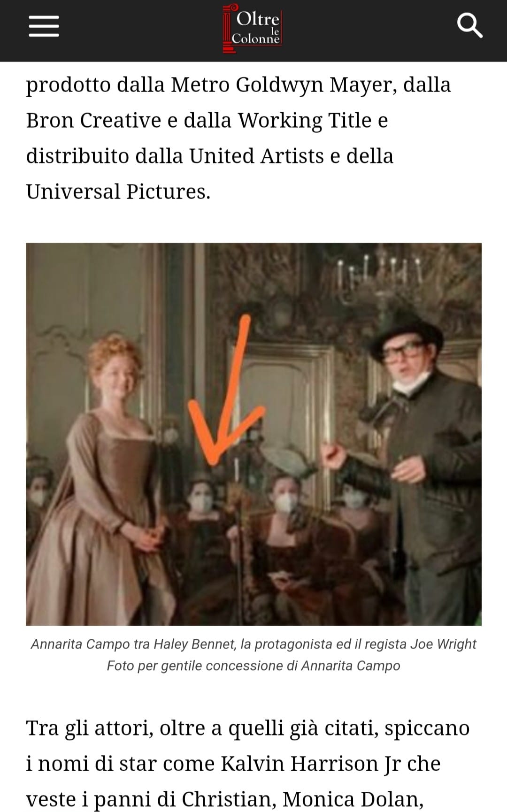Image resolution: width=507 pixels, height=812 pixels.
Task: Click the 'Universal Pictures.' text
Action: [x=118, y=192]
